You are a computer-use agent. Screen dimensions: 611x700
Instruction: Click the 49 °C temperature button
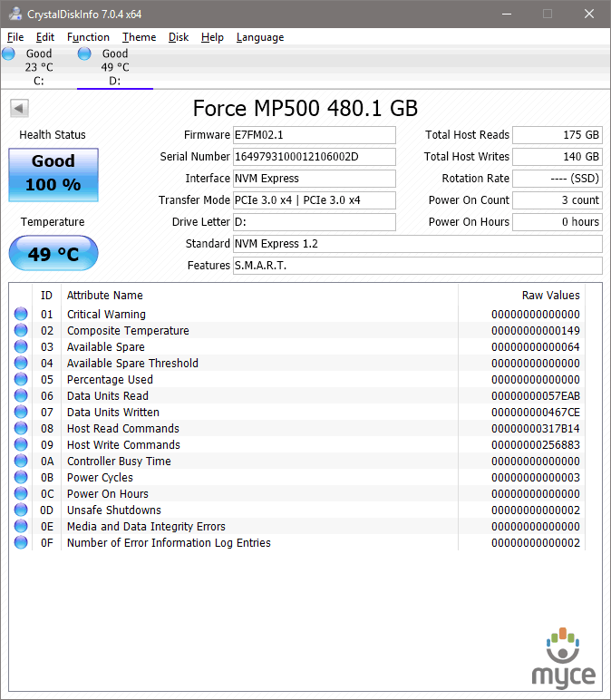(x=53, y=254)
